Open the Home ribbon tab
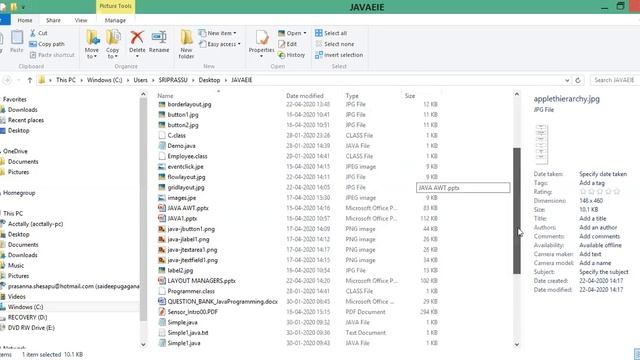 point(24,20)
